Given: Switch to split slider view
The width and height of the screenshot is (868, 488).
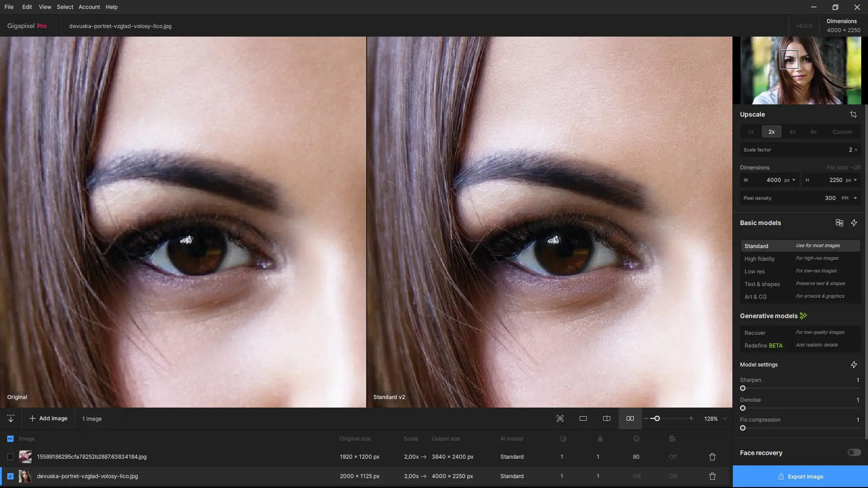Looking at the screenshot, I should coord(606,418).
